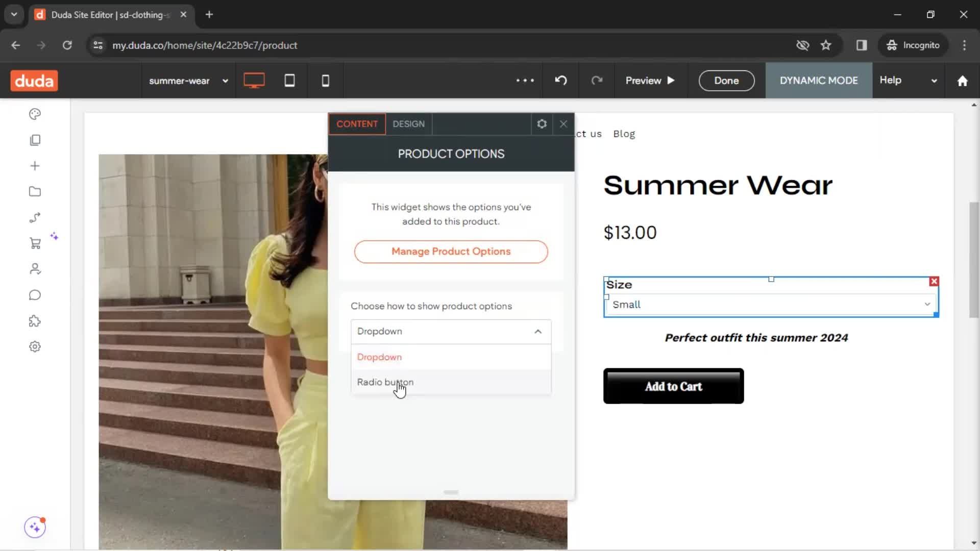Close the Product Options panel

563,124
